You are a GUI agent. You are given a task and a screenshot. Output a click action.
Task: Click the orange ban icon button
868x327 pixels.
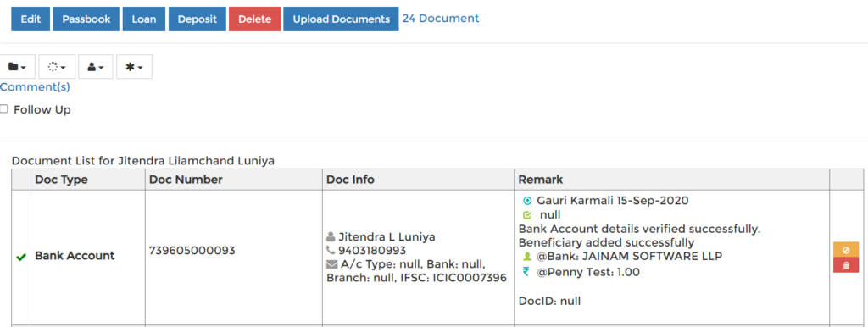click(x=845, y=250)
